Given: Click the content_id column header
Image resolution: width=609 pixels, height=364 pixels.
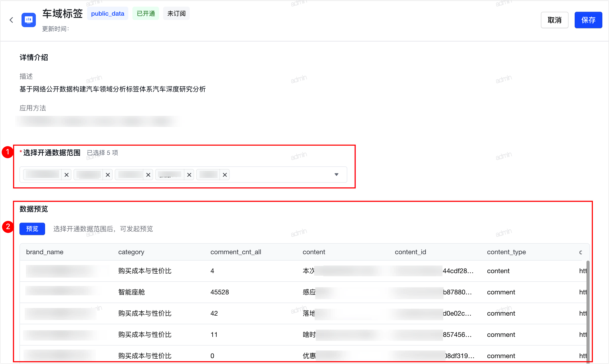Looking at the screenshot, I should pos(411,252).
